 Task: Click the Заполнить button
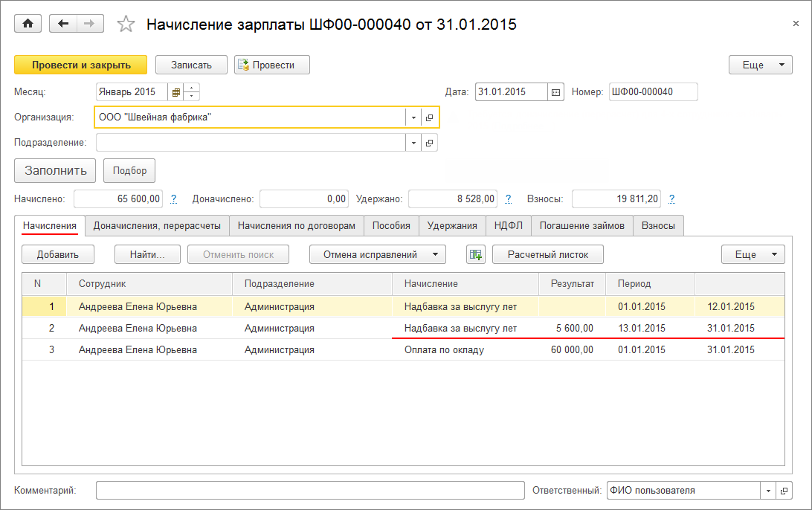click(55, 170)
